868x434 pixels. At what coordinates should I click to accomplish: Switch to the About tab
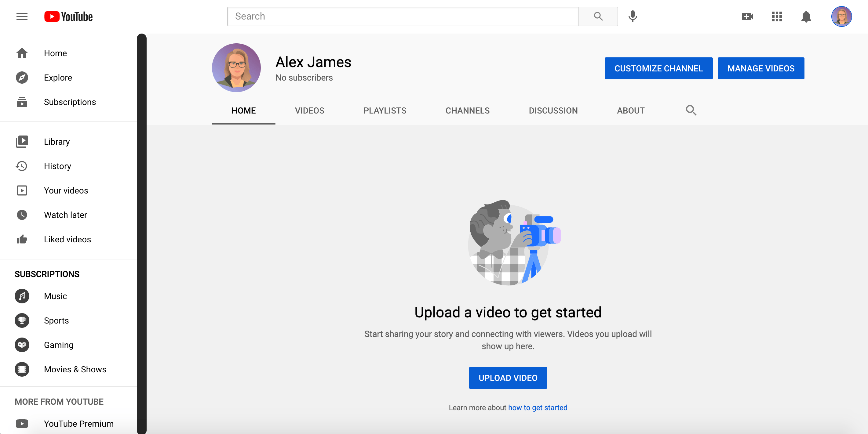(631, 111)
